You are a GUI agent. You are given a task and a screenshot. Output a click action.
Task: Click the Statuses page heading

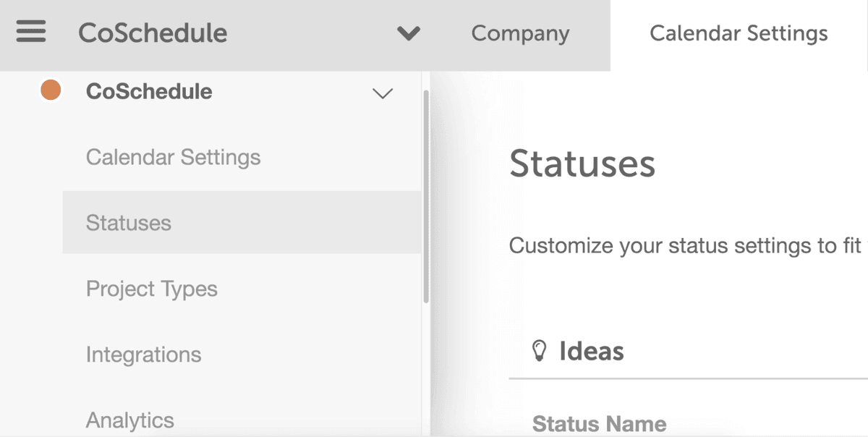coord(582,165)
